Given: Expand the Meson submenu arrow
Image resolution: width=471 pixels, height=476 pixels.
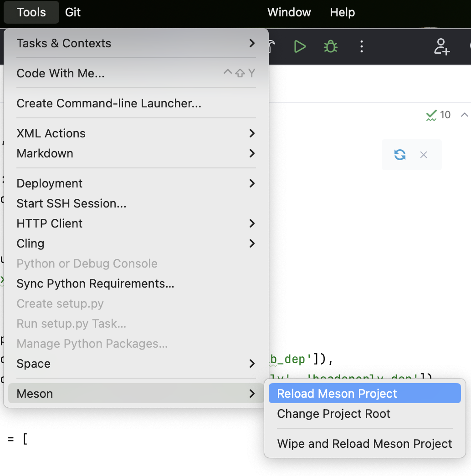Looking at the screenshot, I should pyautogui.click(x=251, y=394).
